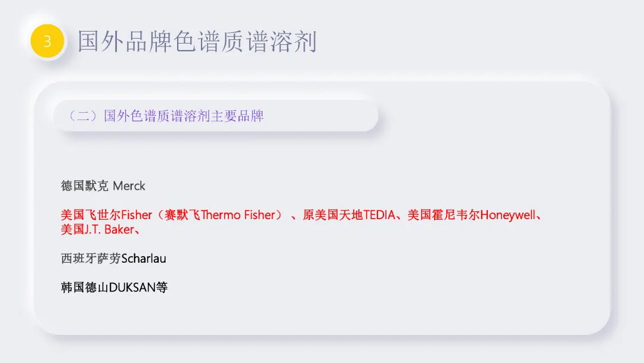Click the word Scharlau
This screenshot has height=363, width=644.
tap(144, 258)
